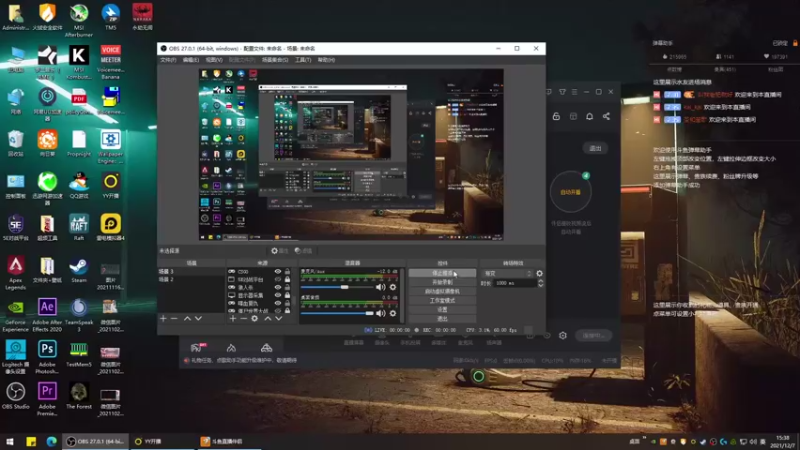Add a new source with plus icon
This screenshot has height=450, width=800.
tap(233, 318)
